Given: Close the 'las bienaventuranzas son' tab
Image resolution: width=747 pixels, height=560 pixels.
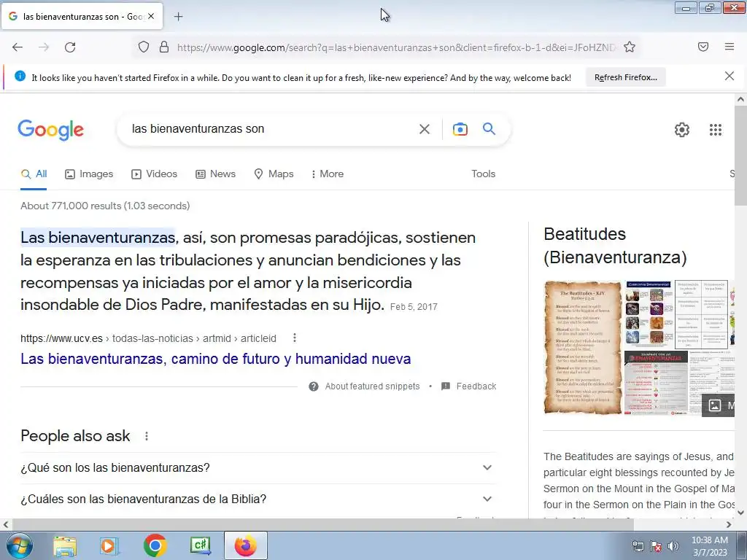Looking at the screenshot, I should coord(151,16).
